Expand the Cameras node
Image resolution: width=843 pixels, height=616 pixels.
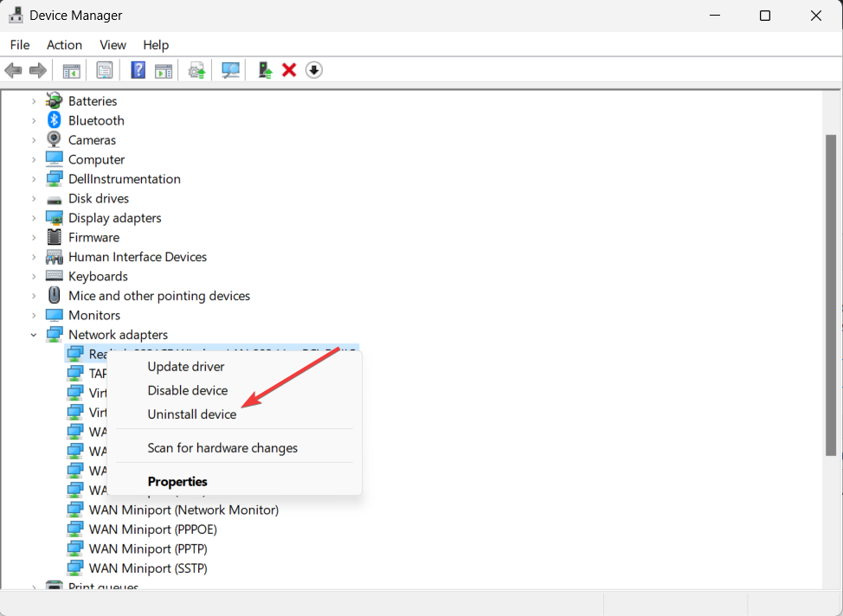click(34, 140)
